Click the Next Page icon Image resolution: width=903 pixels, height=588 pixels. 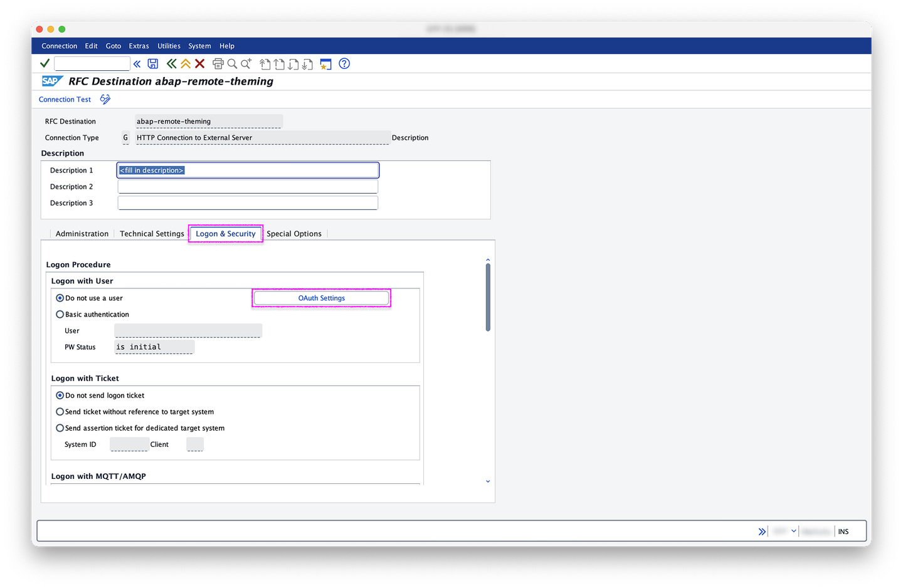293,64
